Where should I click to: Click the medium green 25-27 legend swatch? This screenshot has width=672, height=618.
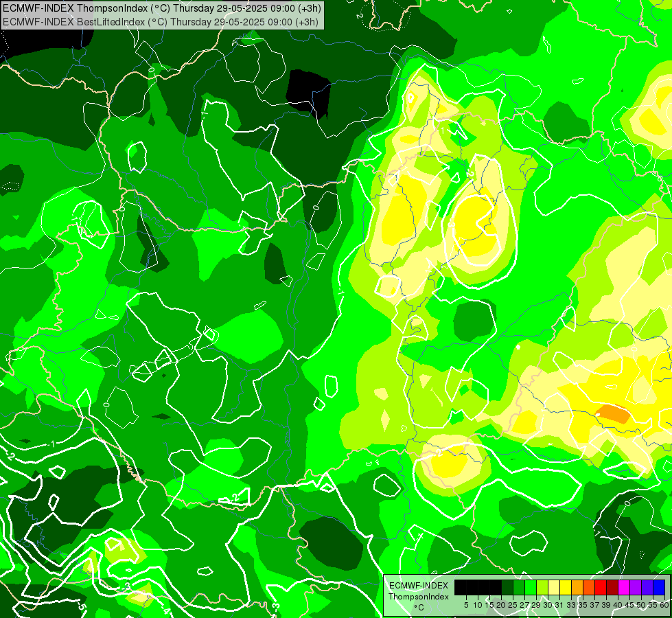pos(518,587)
